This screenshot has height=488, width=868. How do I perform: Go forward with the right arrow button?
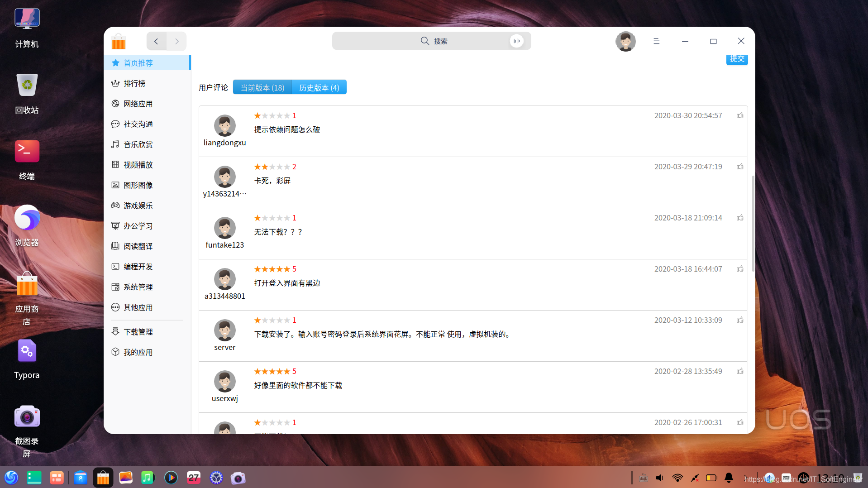tap(176, 41)
